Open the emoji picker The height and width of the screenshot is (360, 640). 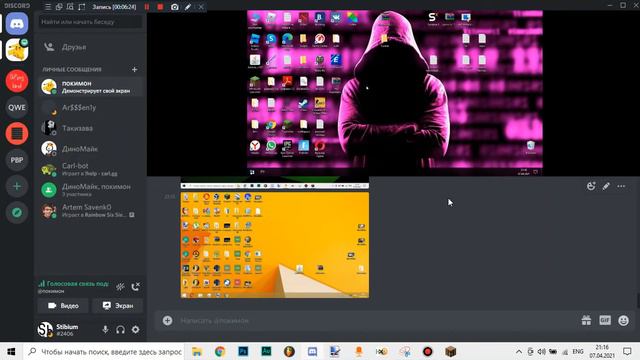[x=623, y=320]
